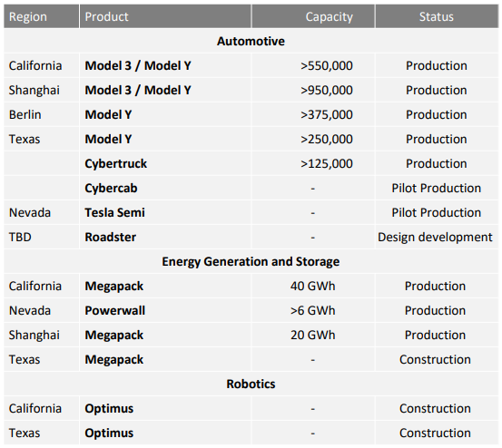The image size is (502, 448).
Task: Select the >550,000 capacity value
Action: (x=327, y=66)
